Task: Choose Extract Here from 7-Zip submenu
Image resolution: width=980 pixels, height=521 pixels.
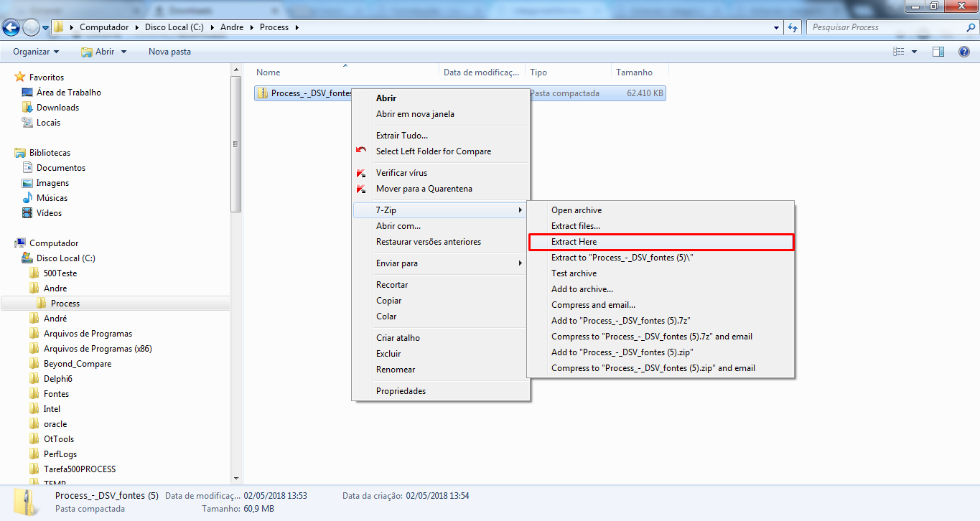Action: point(574,242)
